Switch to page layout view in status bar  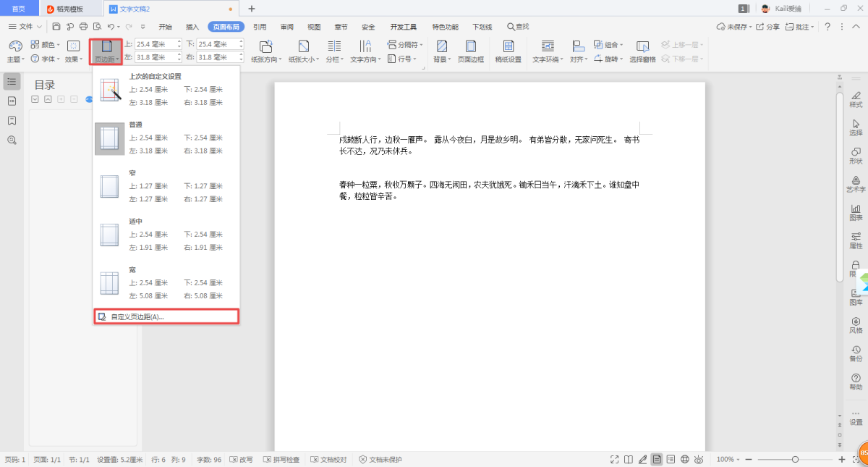tap(657, 460)
